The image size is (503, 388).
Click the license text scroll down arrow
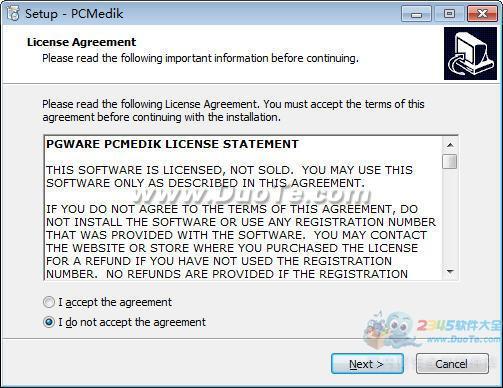coord(450,272)
